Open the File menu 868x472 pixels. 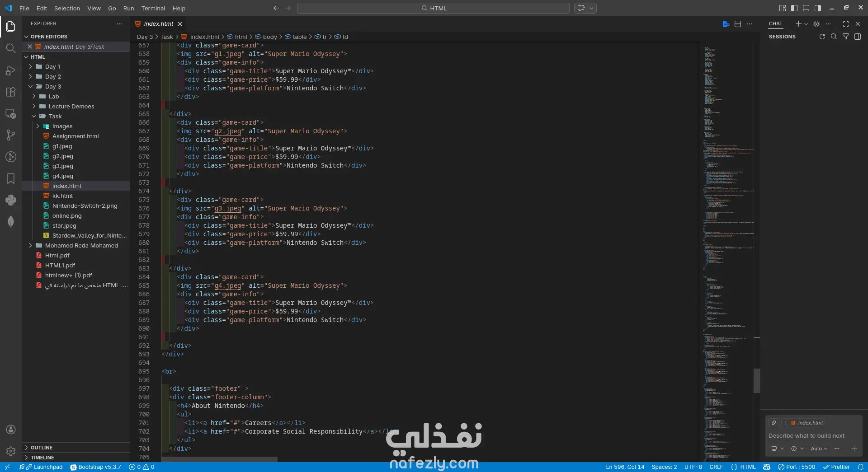24,8
